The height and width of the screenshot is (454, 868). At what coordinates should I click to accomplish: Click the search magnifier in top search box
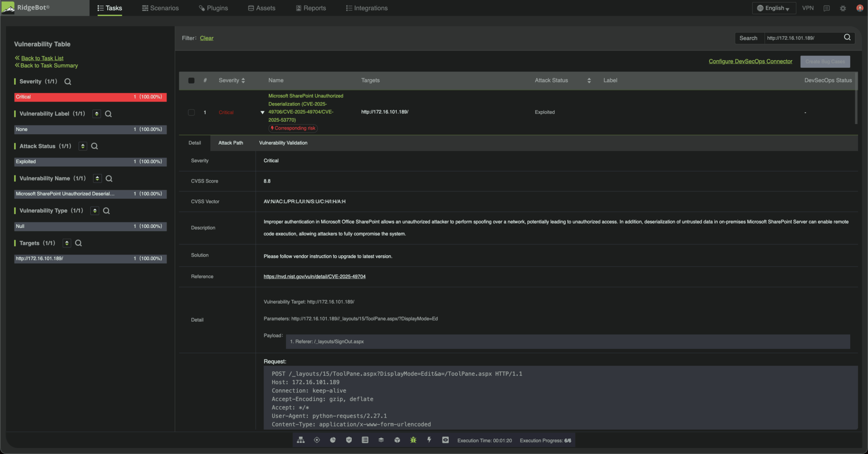(847, 37)
